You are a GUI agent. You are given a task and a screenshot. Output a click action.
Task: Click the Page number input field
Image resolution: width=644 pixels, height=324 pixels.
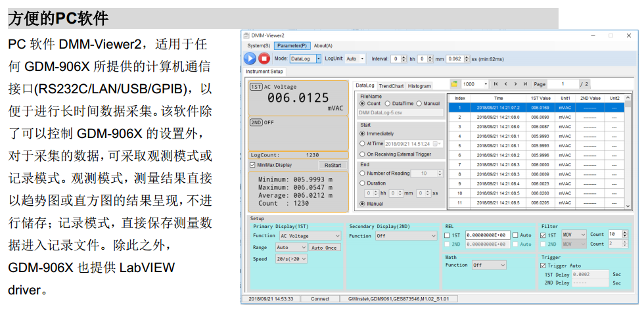563,84
